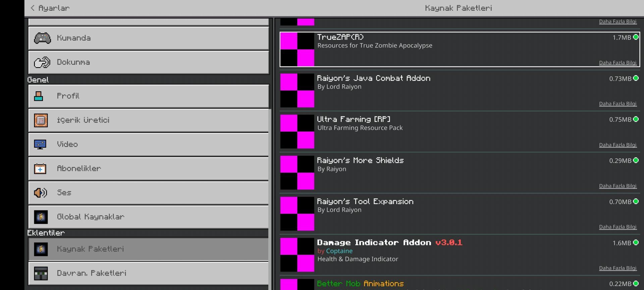Click green dot beside 0.73MB
The width and height of the screenshot is (644, 290).
(x=636, y=78)
